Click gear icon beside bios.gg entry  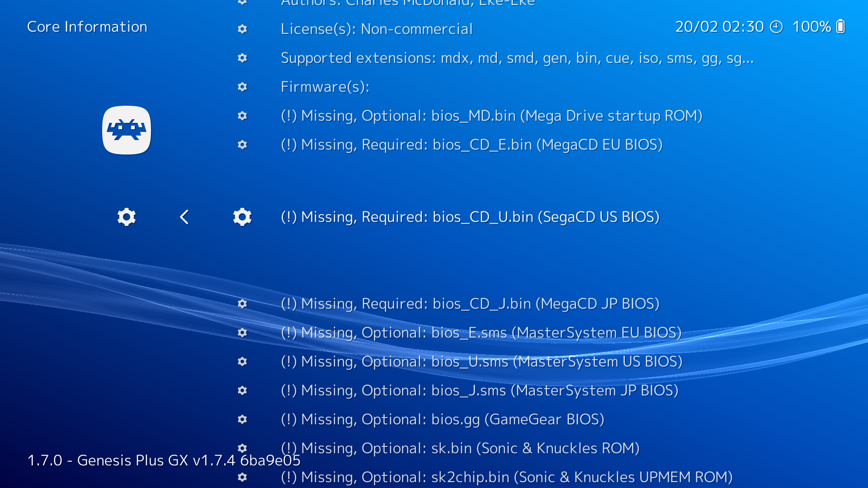(x=242, y=419)
